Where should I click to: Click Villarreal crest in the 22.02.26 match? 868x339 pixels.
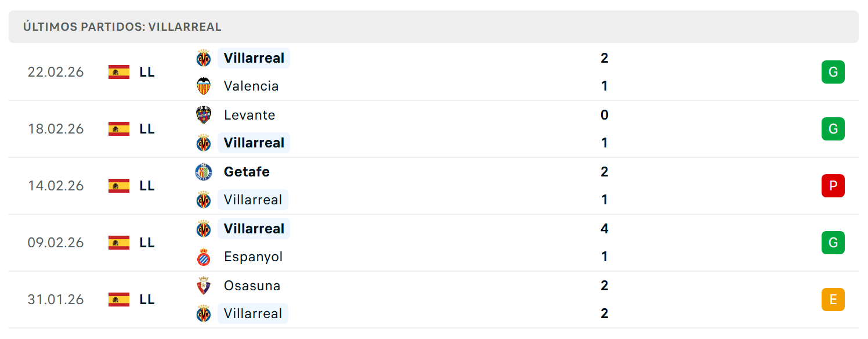click(x=204, y=58)
